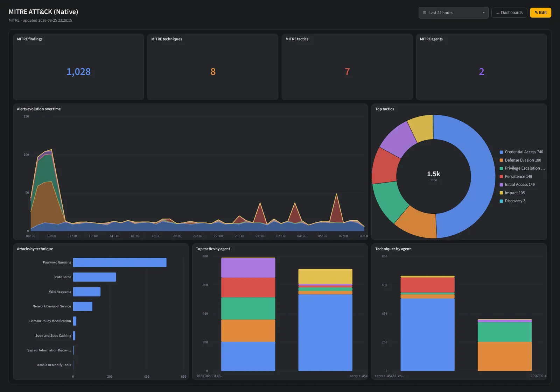Click the Disable or Modify Tools label
560x392 pixels.
coord(54,365)
